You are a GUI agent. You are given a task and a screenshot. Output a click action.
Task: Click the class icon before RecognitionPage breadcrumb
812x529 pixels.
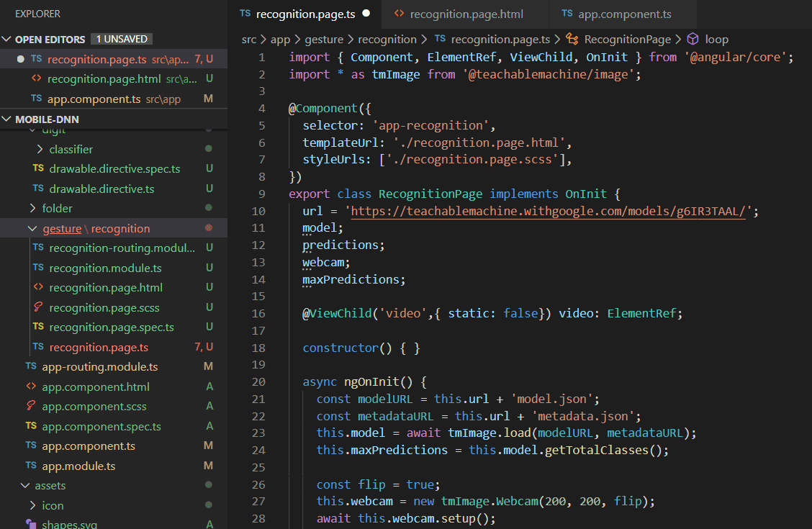[573, 39]
